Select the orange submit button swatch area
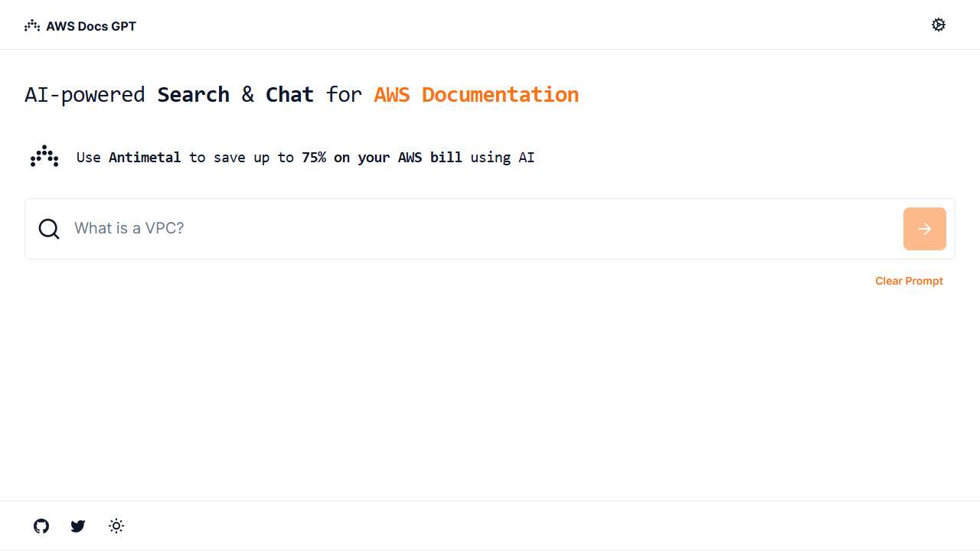Image resolution: width=980 pixels, height=551 pixels. (x=924, y=228)
